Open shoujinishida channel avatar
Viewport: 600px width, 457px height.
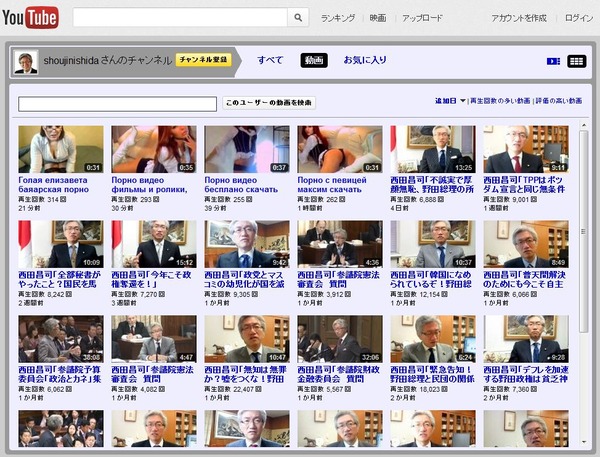pyautogui.click(x=26, y=62)
